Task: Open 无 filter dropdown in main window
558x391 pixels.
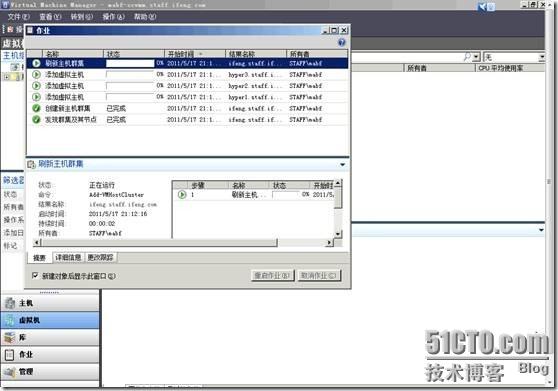Action: tap(541, 57)
